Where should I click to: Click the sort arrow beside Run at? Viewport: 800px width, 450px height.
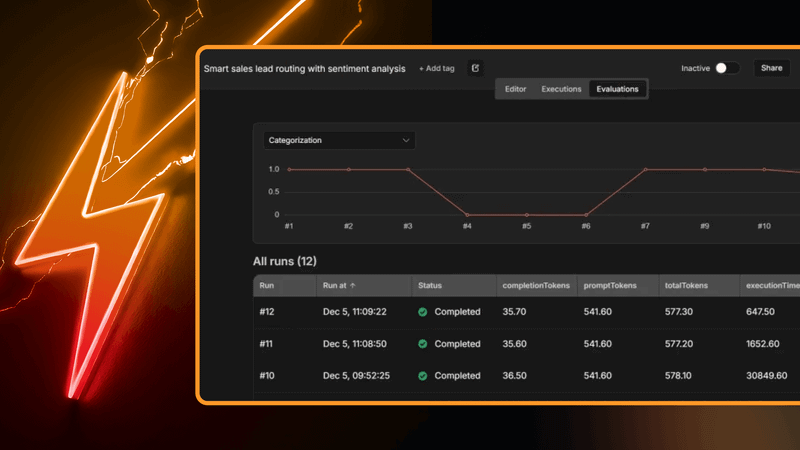click(353, 286)
